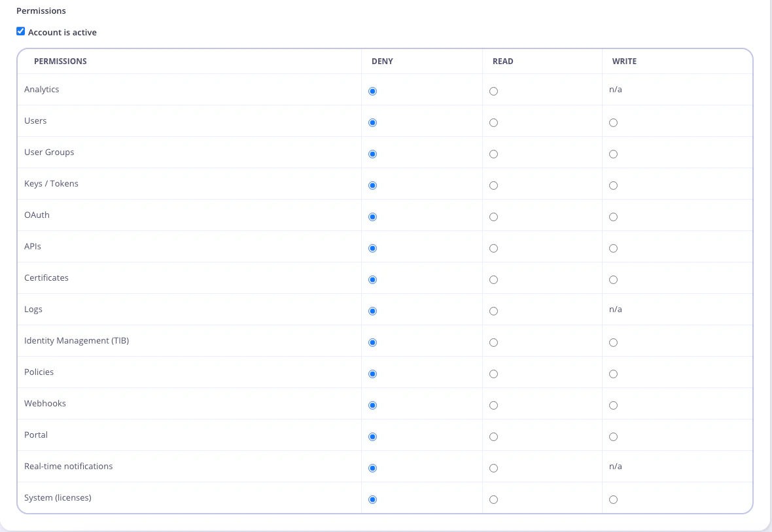This screenshot has height=532, width=772.
Task: Select Read permission for Analytics
Action: click(493, 91)
